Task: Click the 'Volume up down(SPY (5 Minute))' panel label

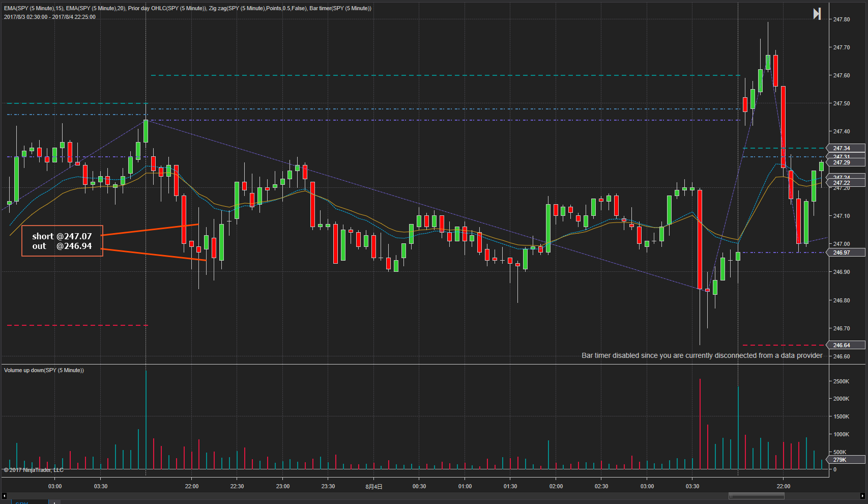Action: point(44,370)
